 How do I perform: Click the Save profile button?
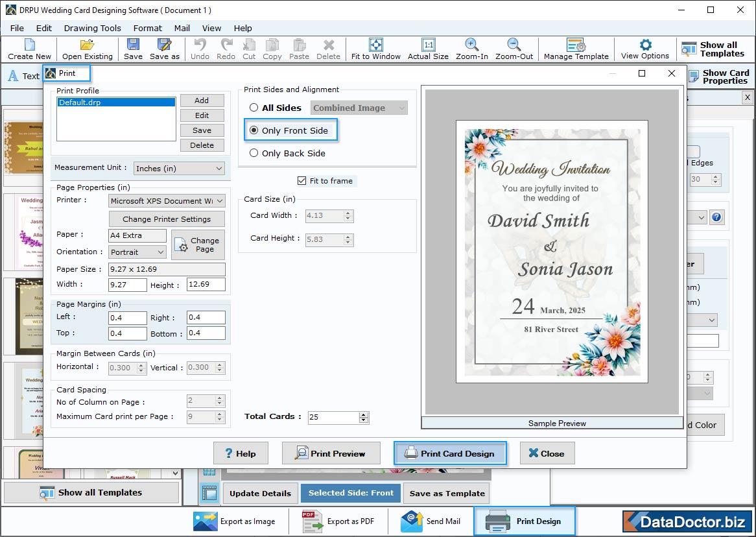pyautogui.click(x=202, y=130)
